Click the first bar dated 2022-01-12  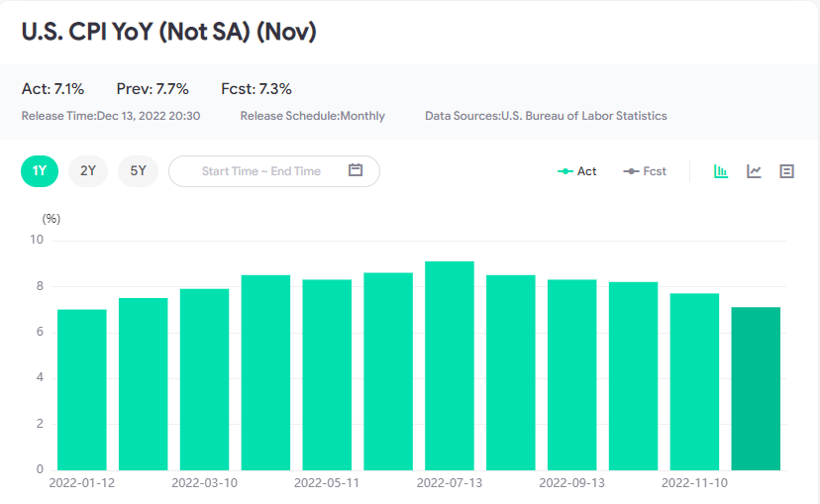click(x=82, y=389)
